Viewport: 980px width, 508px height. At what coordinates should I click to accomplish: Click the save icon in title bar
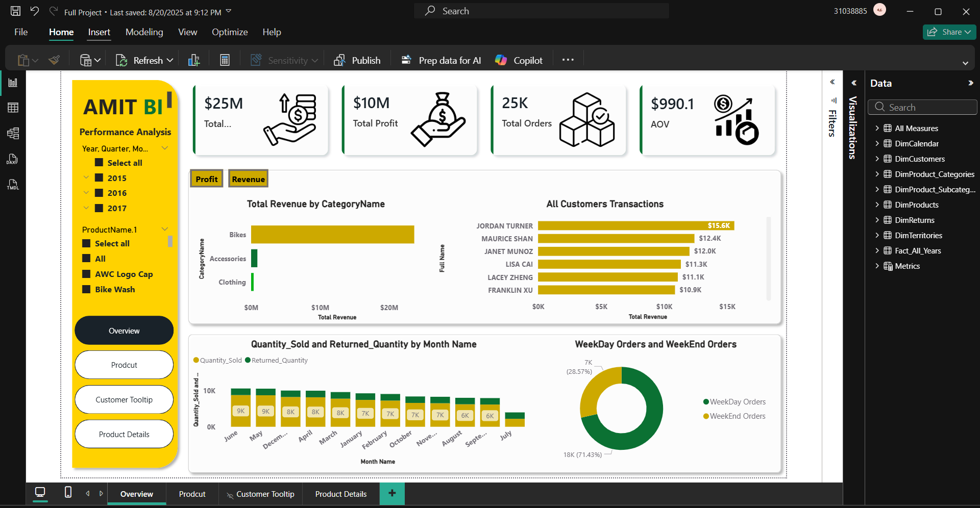point(15,11)
